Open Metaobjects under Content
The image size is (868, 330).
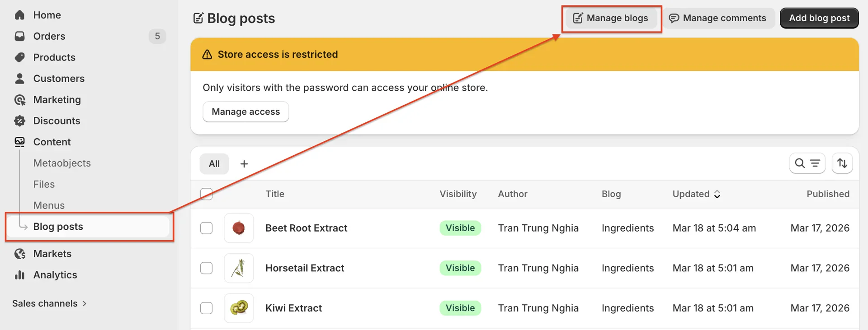coord(62,163)
